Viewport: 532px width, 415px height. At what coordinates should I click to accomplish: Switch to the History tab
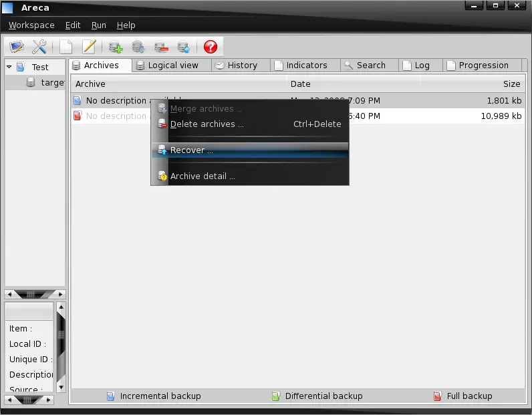pos(241,65)
